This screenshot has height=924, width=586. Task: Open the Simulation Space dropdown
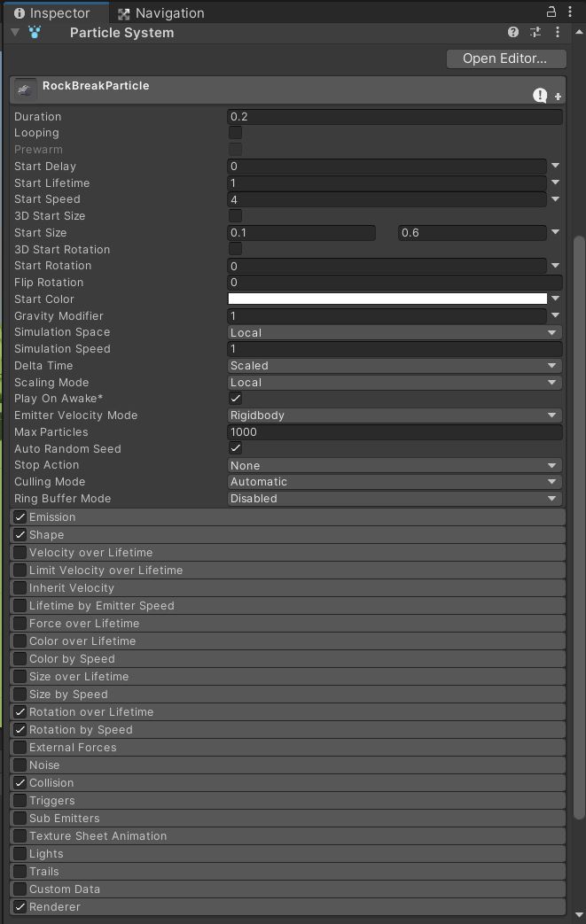coord(395,332)
